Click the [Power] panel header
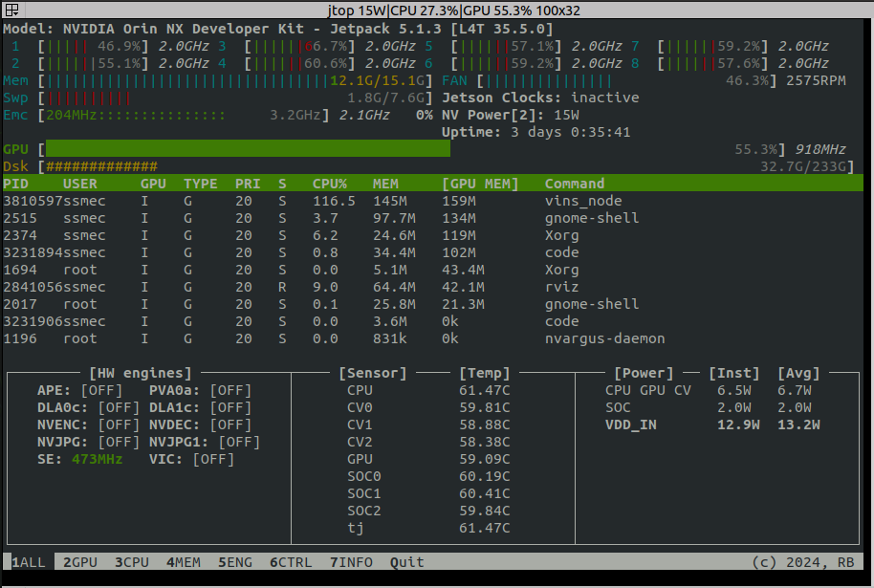 (x=644, y=373)
